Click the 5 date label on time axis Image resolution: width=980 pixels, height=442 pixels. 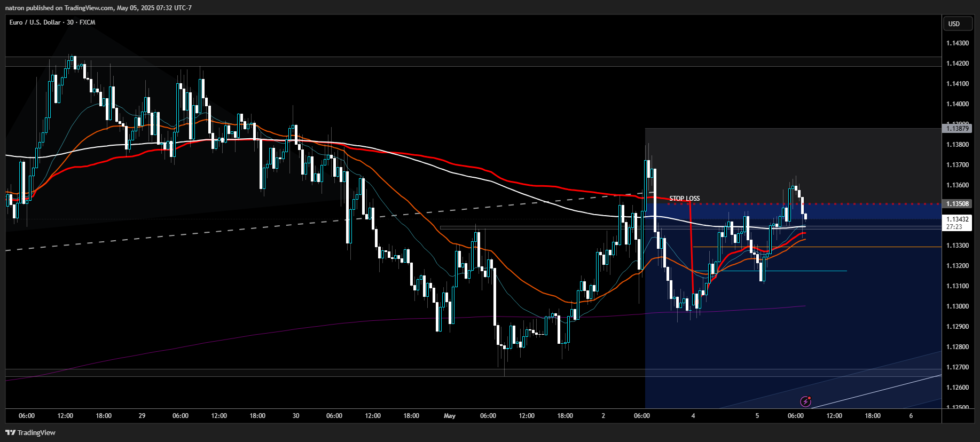pyautogui.click(x=757, y=416)
